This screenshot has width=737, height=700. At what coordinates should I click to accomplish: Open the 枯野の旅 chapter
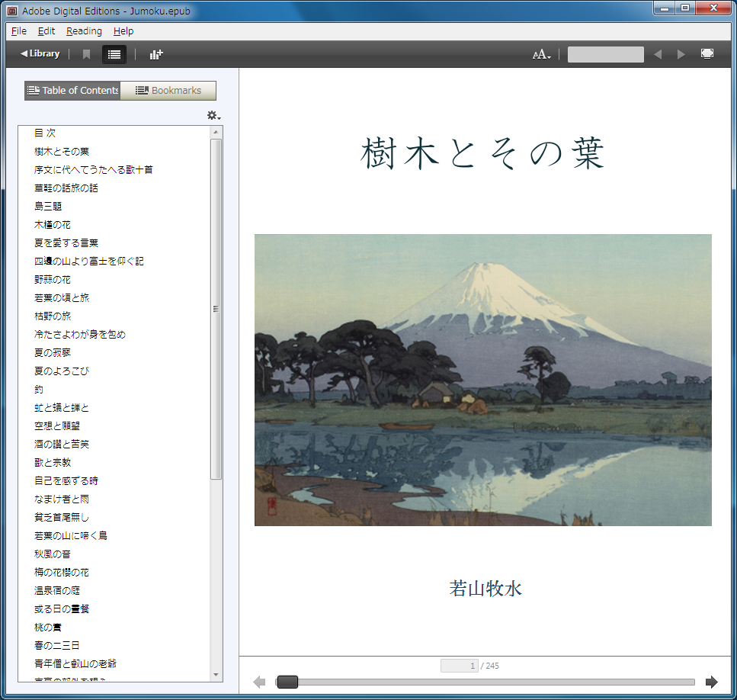(53, 316)
